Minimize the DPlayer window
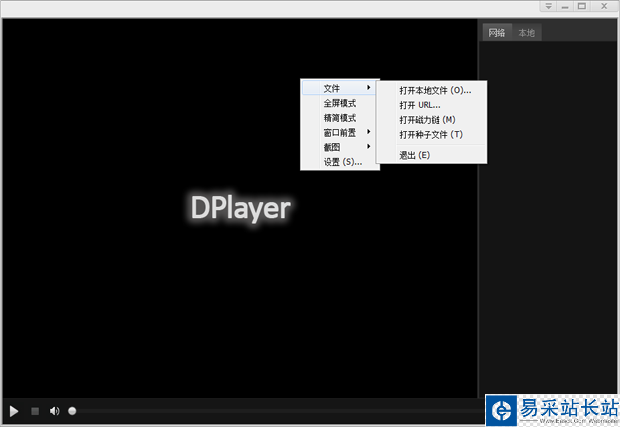This screenshot has width=620, height=427. [x=565, y=6]
